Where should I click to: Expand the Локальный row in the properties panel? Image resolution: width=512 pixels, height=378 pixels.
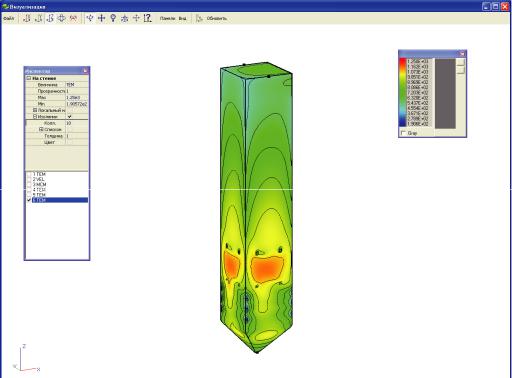click(35, 110)
